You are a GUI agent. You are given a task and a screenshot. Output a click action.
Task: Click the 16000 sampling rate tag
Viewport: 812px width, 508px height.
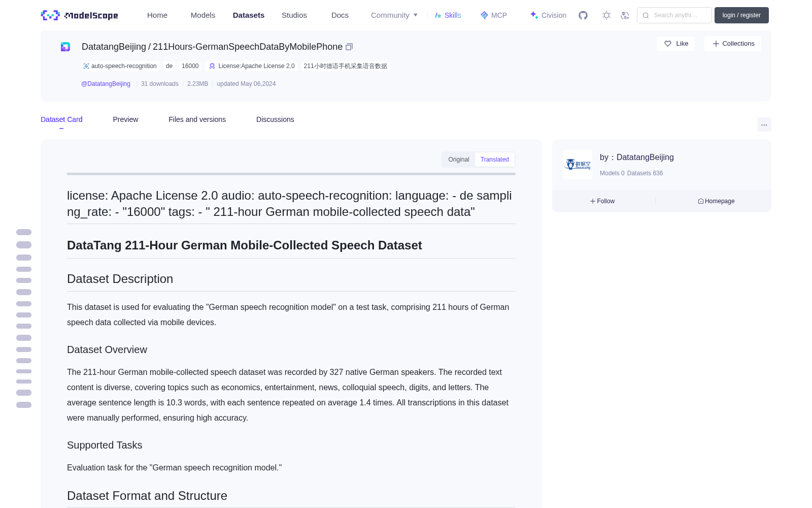point(190,66)
